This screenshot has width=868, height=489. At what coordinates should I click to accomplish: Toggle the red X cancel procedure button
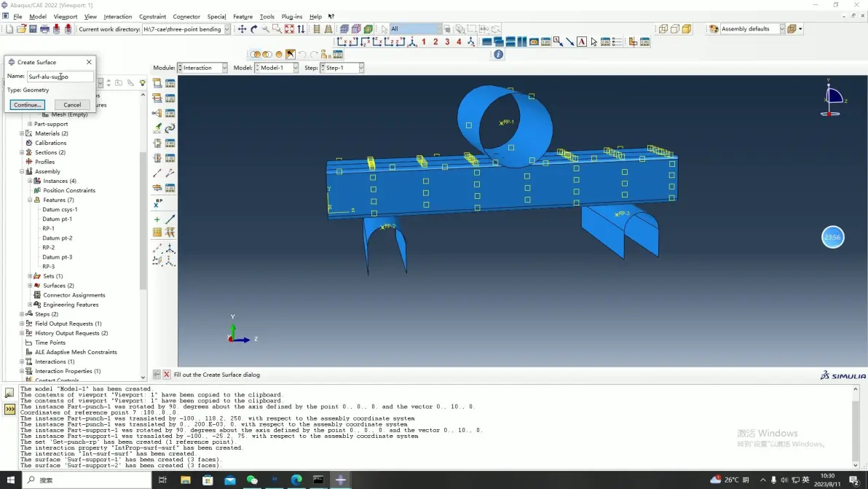[166, 375]
